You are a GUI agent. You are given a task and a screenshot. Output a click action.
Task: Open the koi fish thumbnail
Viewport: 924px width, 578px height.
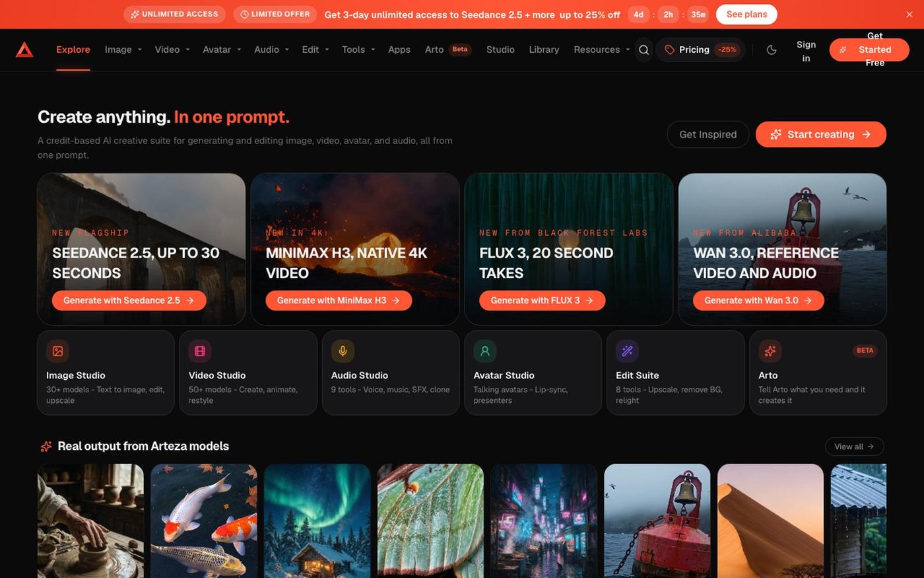[204, 521]
